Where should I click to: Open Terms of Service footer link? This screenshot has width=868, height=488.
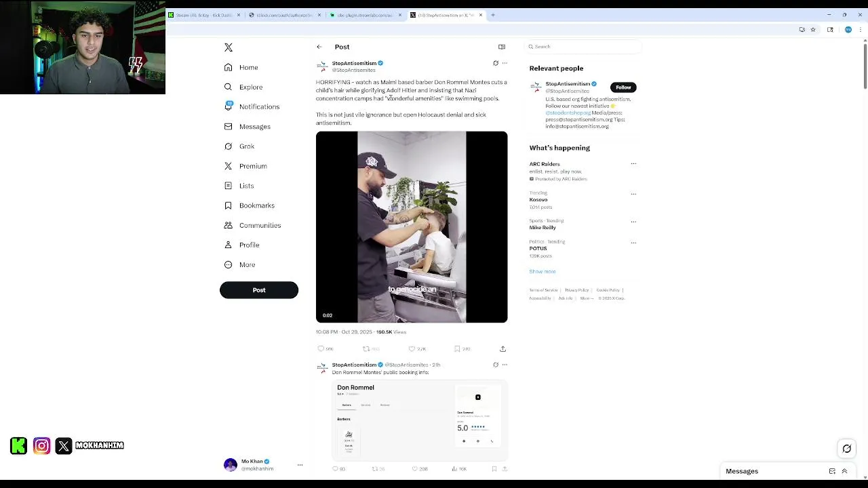pos(543,290)
